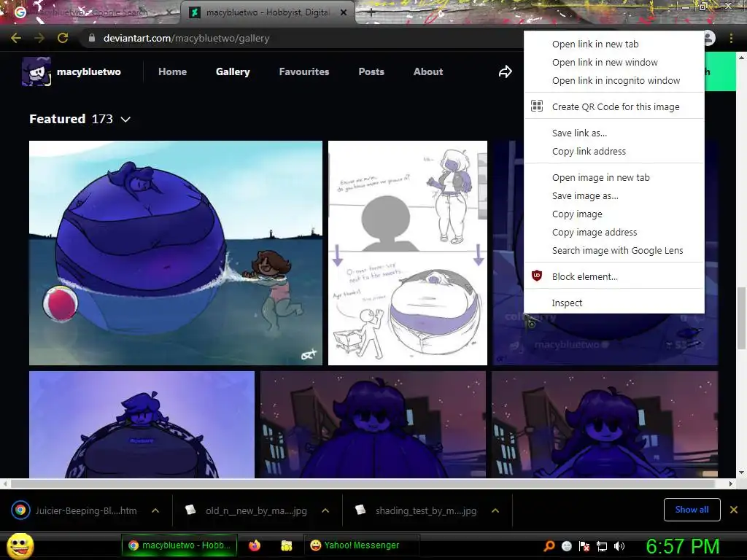Open the Posts section
747x560 pixels.
click(371, 71)
